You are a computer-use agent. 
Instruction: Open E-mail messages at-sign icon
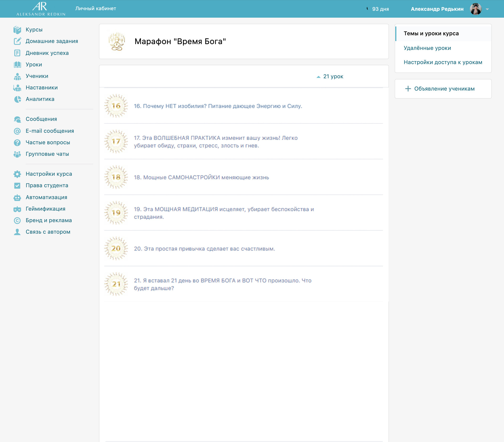[x=17, y=131]
